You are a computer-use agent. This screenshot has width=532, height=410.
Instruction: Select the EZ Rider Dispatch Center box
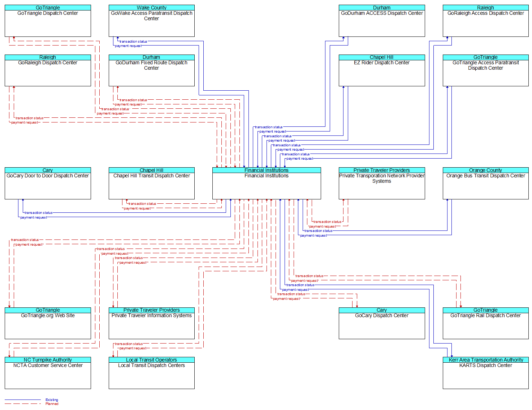click(x=382, y=70)
